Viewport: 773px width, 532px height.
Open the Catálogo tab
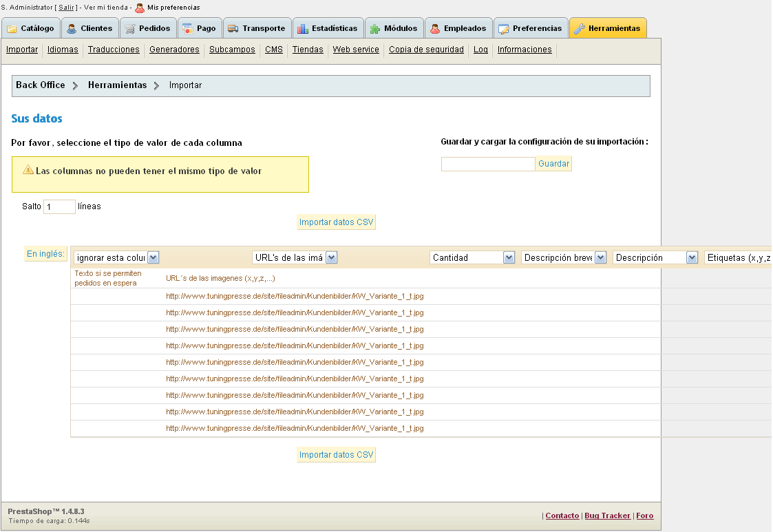coord(31,28)
